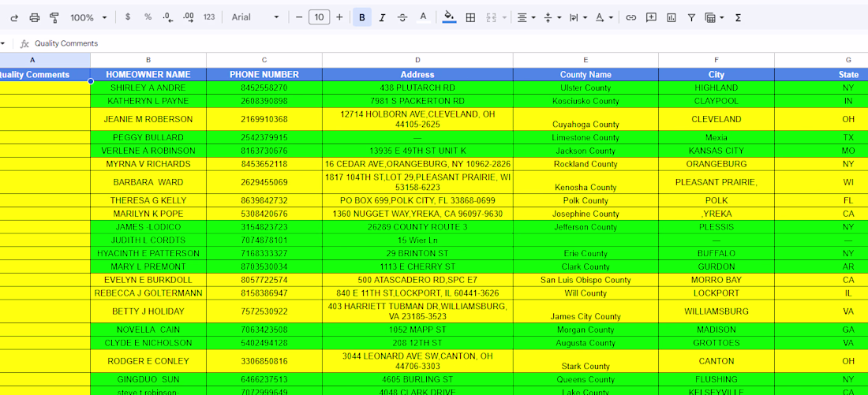This screenshot has width=868, height=395.
Task: Select cell JEANIE M ROBERSON
Action: 148,119
